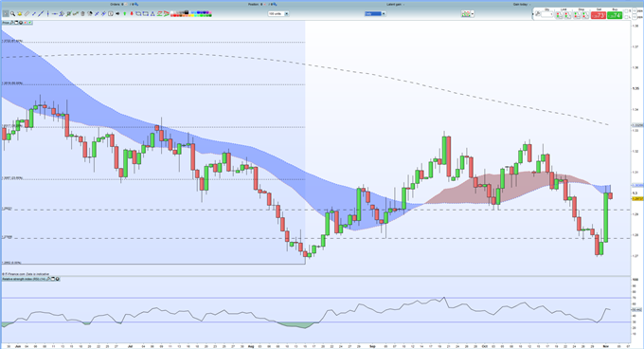Tick the S checkbox in order panel
The height and width of the screenshot is (349, 644).
point(626,11)
